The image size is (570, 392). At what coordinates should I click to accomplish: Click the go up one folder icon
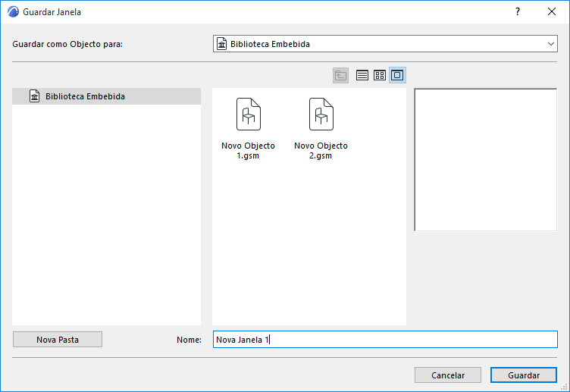point(340,75)
